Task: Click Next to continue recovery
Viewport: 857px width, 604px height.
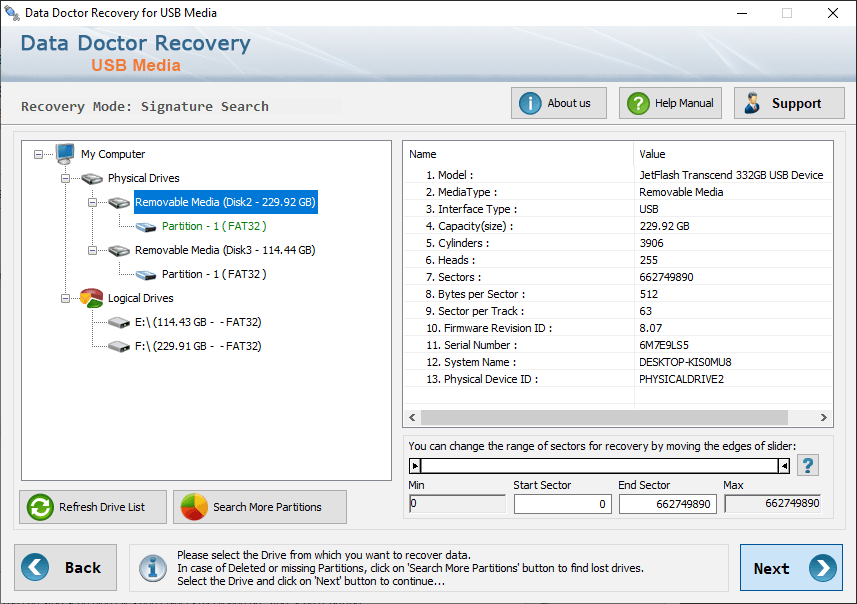Action: (791, 567)
